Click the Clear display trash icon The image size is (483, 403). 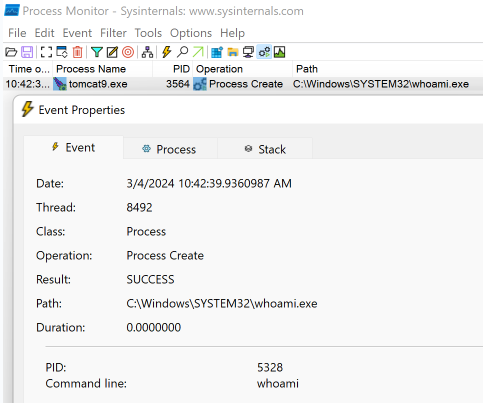point(77,52)
